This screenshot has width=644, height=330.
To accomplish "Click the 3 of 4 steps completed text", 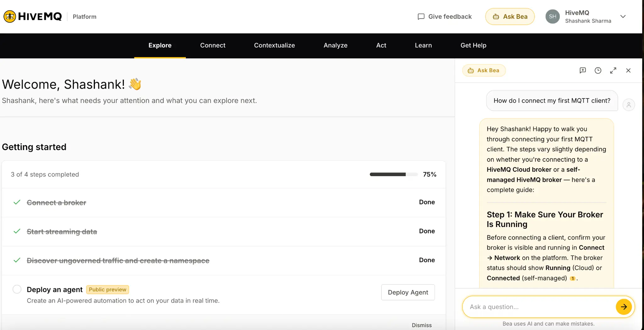I will tap(45, 174).
